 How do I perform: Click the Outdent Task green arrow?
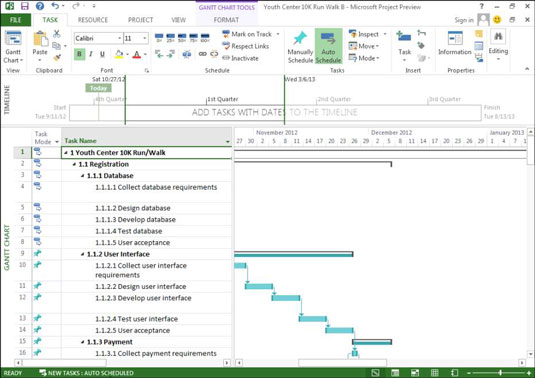[x=159, y=54]
